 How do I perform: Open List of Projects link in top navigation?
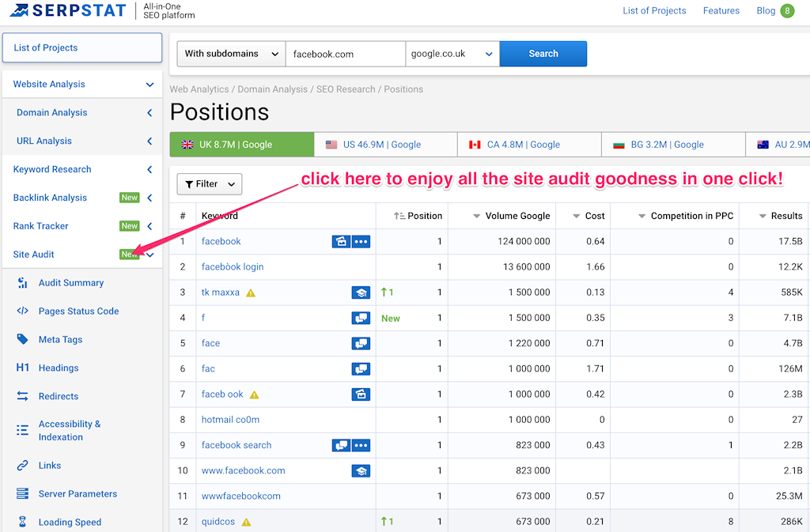click(654, 11)
